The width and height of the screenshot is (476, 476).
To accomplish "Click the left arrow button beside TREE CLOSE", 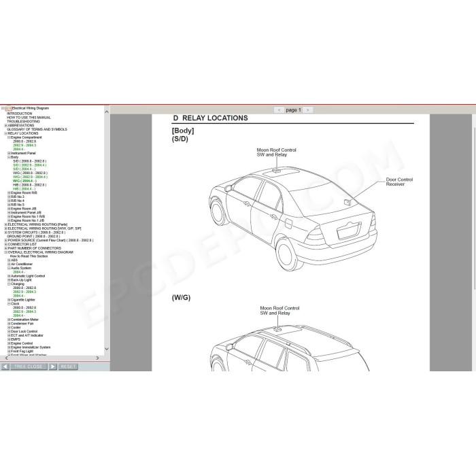I will (x=5, y=367).
